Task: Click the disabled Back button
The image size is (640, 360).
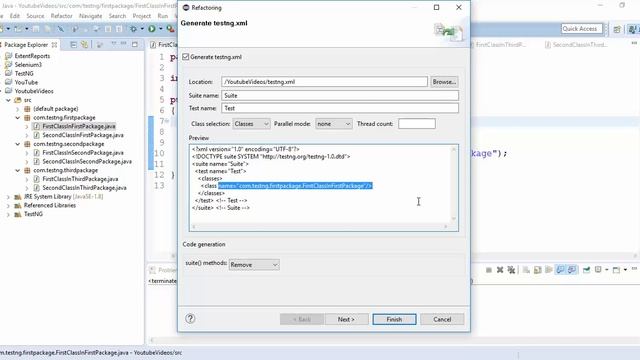Action: [x=302, y=319]
